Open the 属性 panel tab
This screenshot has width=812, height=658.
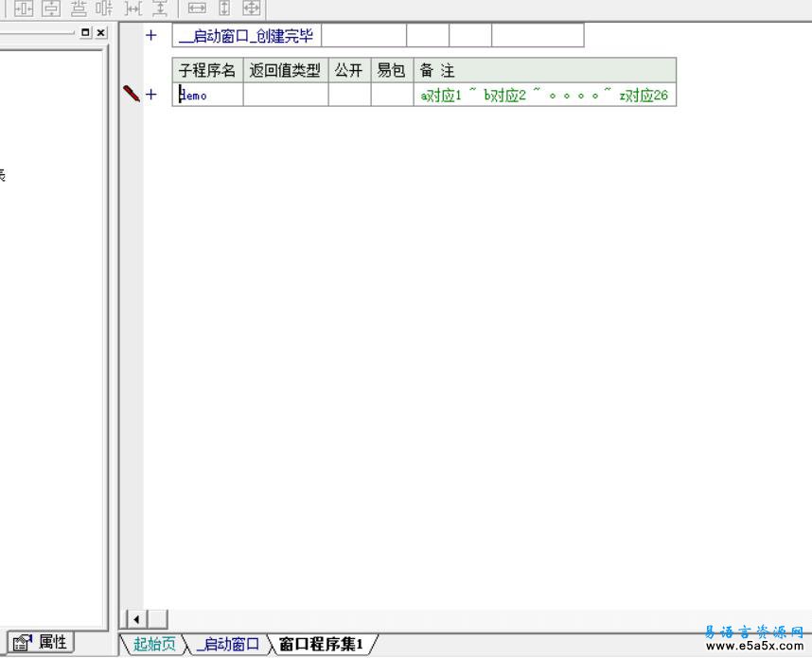[42, 642]
